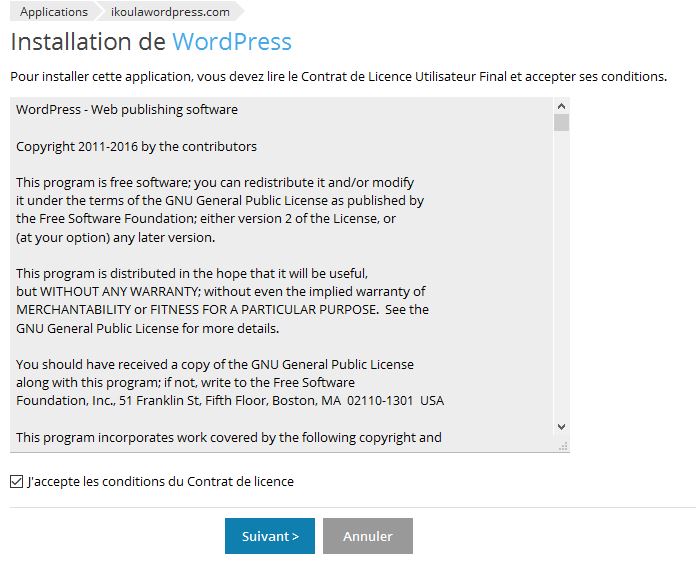Image resolution: width=696 pixels, height=584 pixels.
Task: Click the license scrollbar up arrow
Action: tap(561, 105)
